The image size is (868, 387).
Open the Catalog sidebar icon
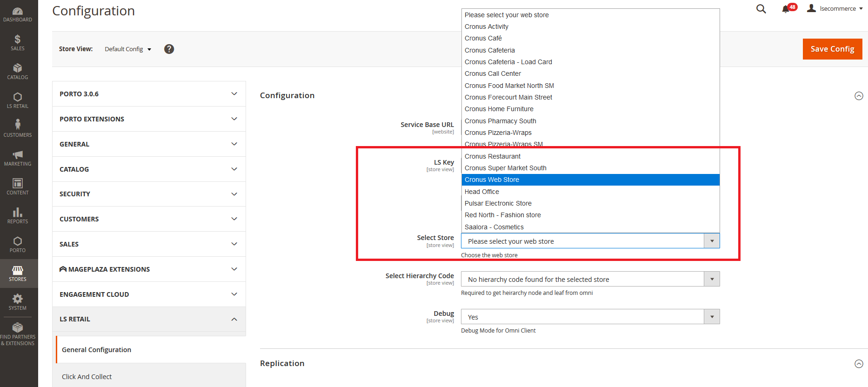point(18,72)
